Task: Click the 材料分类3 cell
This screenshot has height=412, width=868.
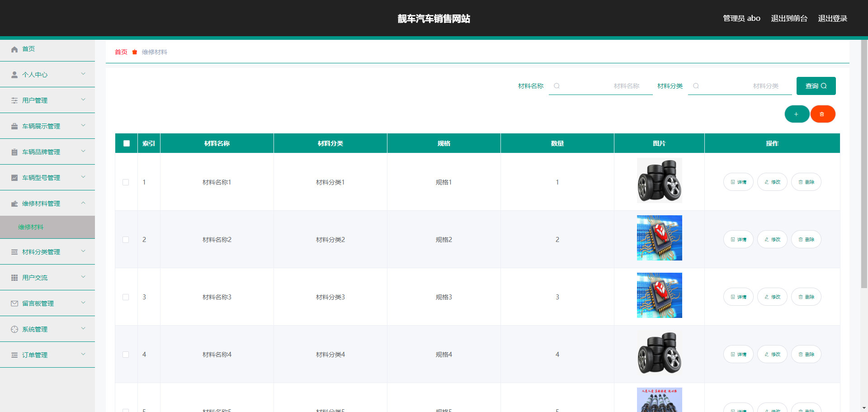Action: [330, 297]
